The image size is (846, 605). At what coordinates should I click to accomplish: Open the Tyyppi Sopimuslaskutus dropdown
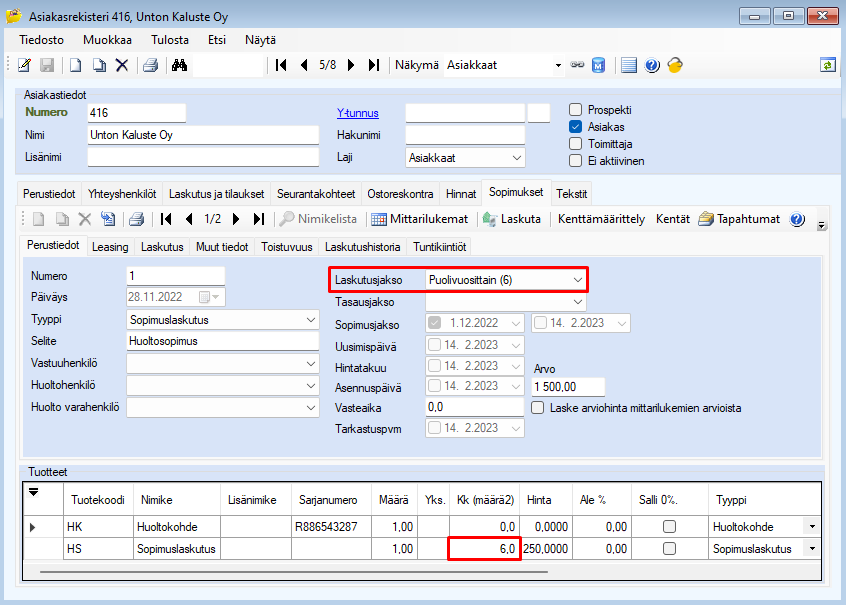coord(311,320)
